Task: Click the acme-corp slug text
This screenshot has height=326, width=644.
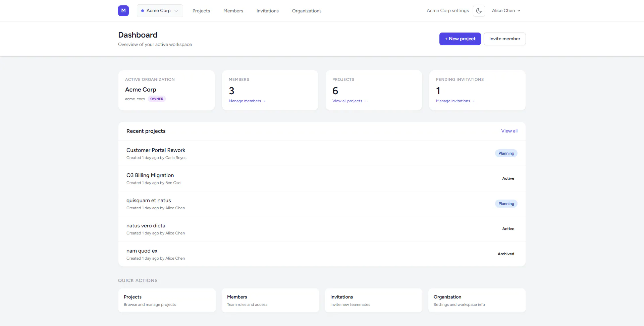Action: pos(135,99)
